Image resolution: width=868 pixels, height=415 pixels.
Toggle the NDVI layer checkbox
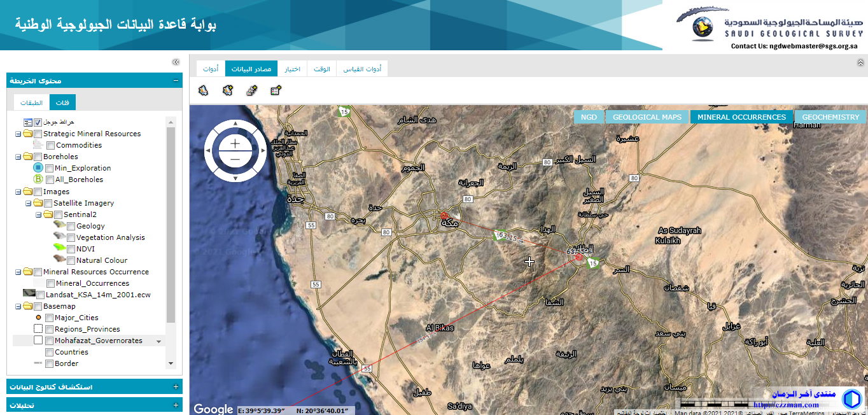click(x=71, y=249)
